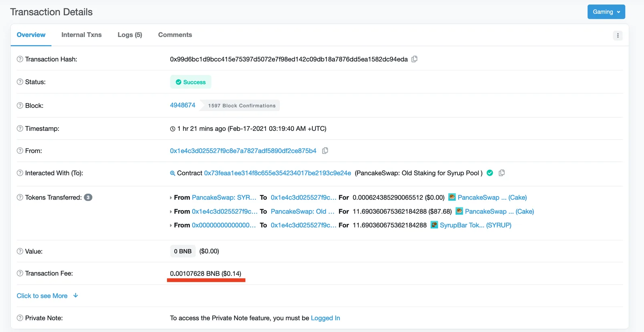Click the clock icon next to timestamp
Screen dimensions: 644x332
point(173,129)
